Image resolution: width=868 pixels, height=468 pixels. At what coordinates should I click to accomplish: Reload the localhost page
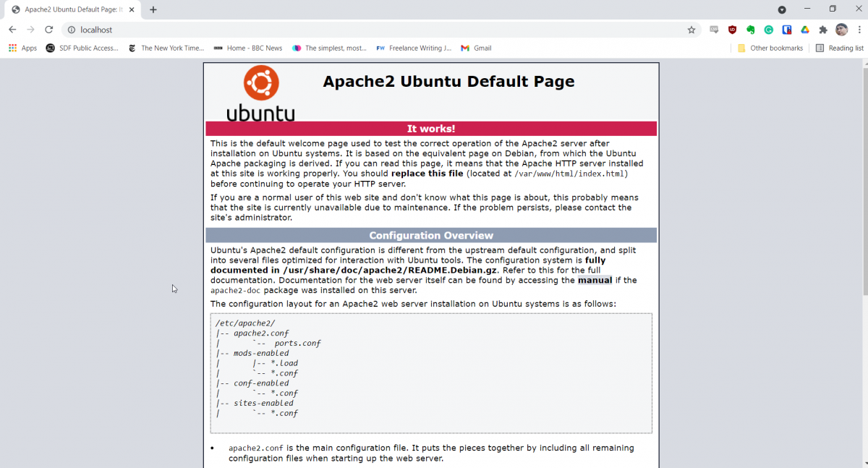[x=48, y=30]
